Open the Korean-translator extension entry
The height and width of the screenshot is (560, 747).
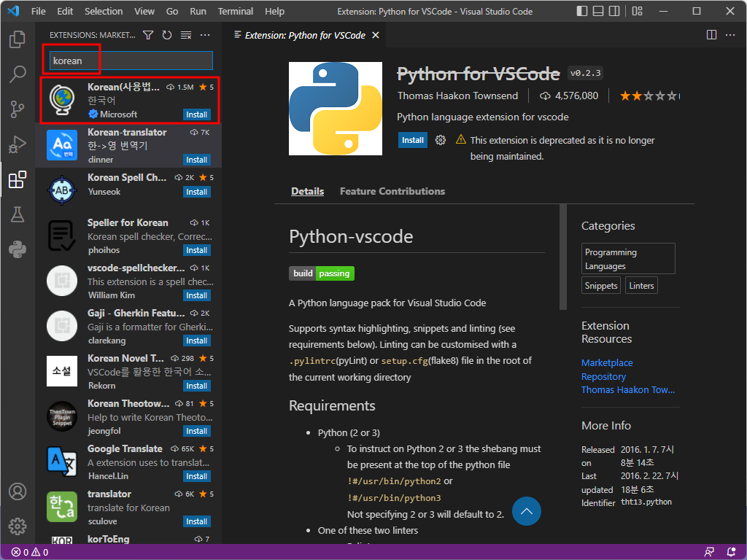point(128,145)
